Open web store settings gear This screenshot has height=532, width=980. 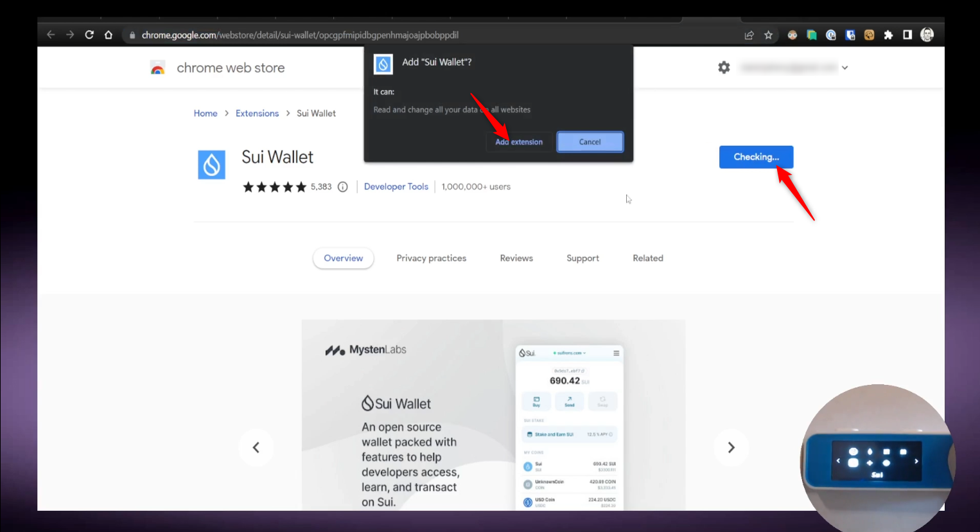coord(724,67)
